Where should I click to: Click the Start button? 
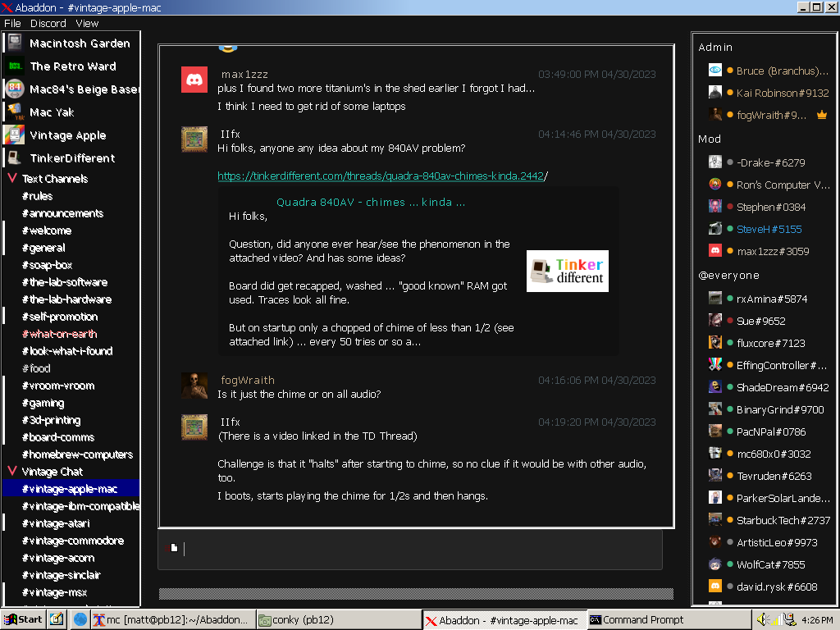tap(23, 620)
